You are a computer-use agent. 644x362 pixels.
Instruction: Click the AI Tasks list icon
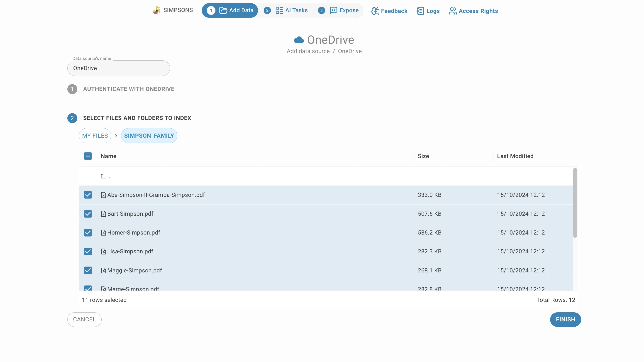point(279,10)
